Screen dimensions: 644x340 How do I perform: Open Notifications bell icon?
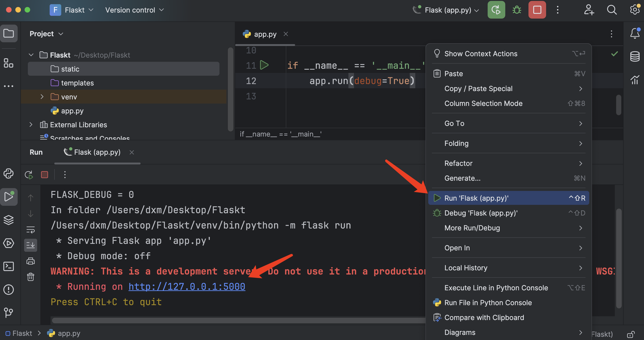[635, 33]
